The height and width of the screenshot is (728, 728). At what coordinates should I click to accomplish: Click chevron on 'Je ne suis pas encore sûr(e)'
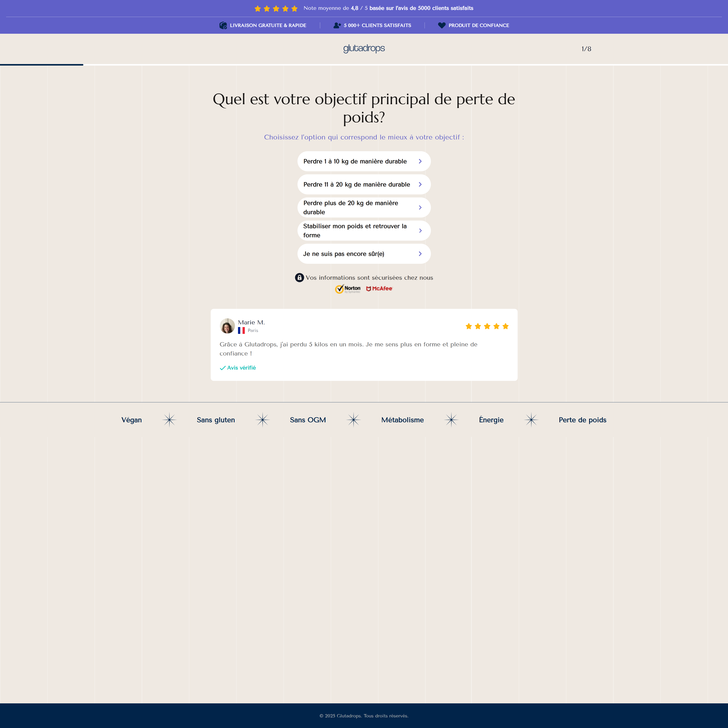(420, 254)
